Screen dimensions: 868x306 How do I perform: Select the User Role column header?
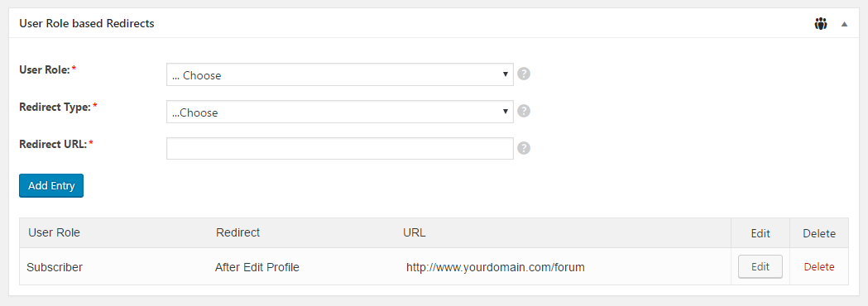pos(55,233)
